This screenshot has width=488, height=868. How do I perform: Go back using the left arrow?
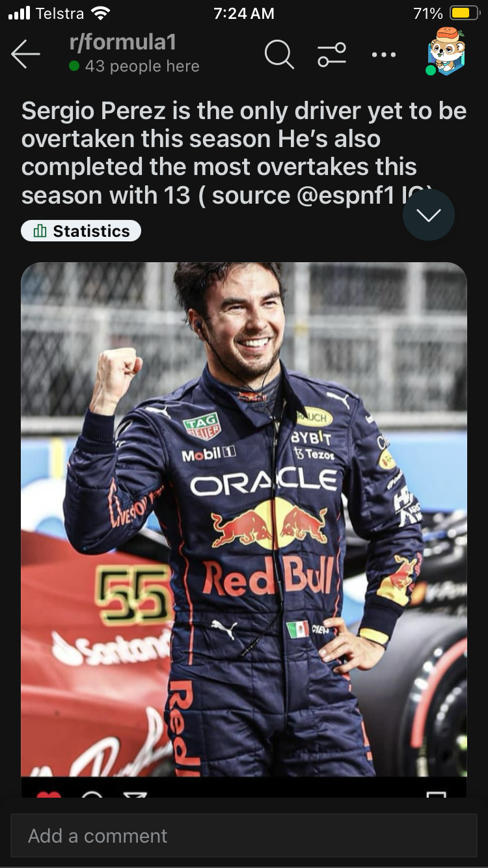pos(26,54)
